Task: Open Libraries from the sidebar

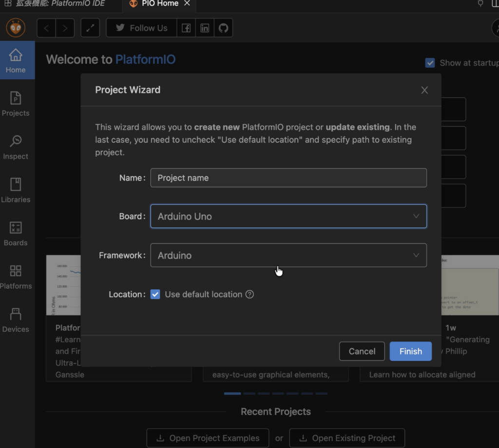Action: click(x=16, y=190)
